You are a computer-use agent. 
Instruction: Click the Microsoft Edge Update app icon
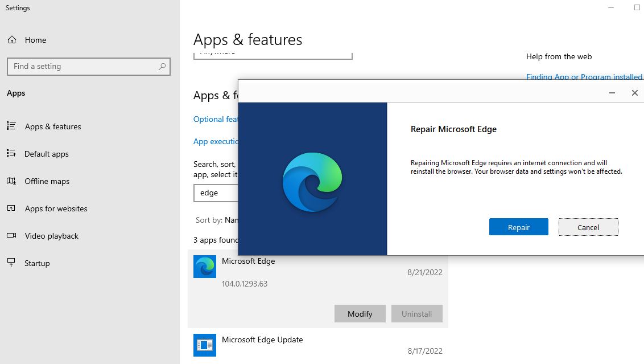[205, 345]
